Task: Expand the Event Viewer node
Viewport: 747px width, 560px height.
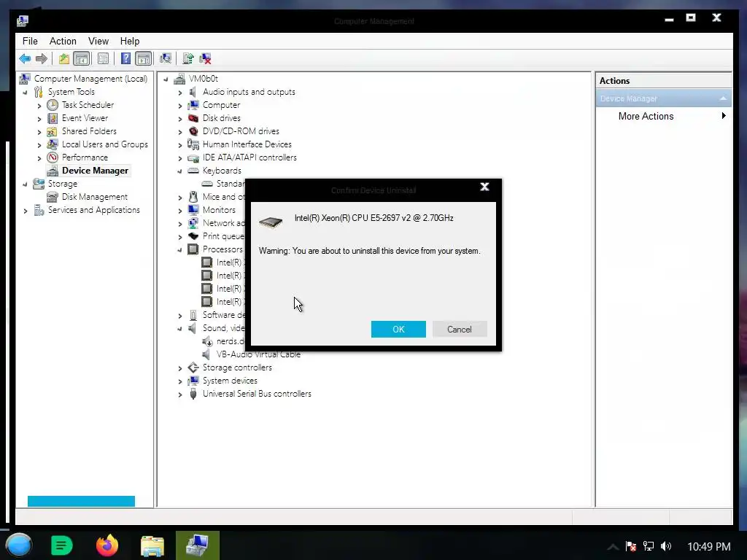Action: coord(39,119)
